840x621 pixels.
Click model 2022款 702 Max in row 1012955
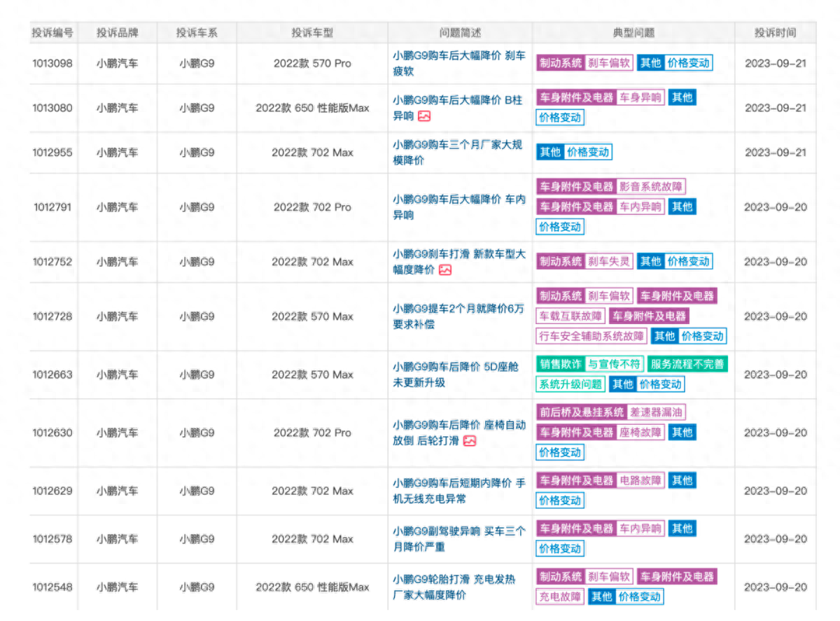[312, 153]
